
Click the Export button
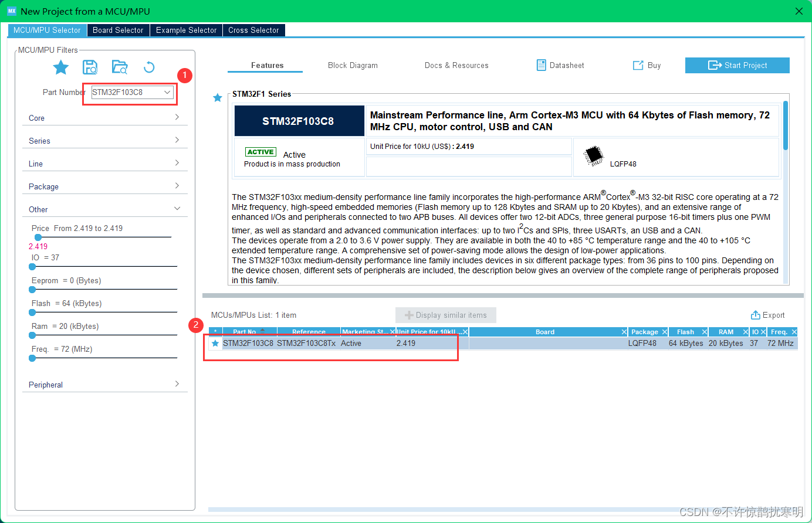[x=768, y=315]
